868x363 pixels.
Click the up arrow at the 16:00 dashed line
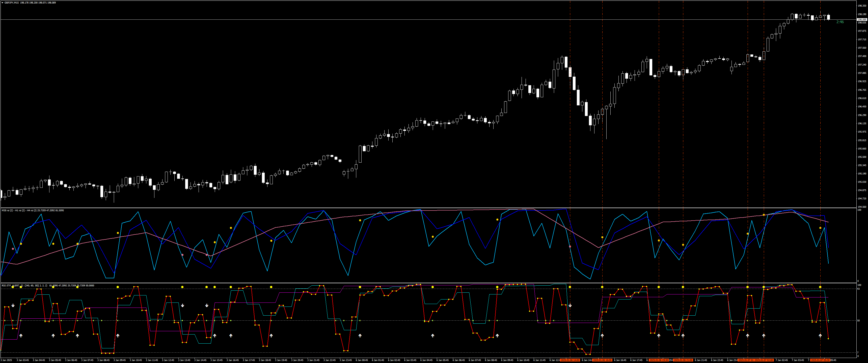coord(602,336)
